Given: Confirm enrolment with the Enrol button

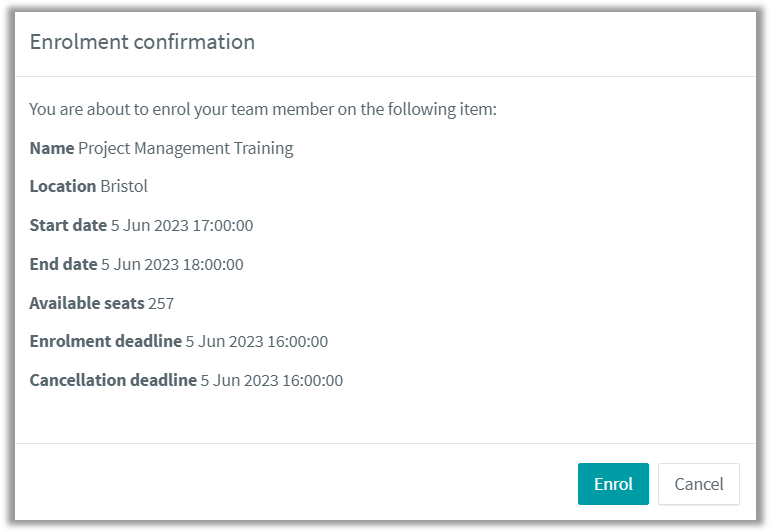Looking at the screenshot, I should tap(613, 484).
